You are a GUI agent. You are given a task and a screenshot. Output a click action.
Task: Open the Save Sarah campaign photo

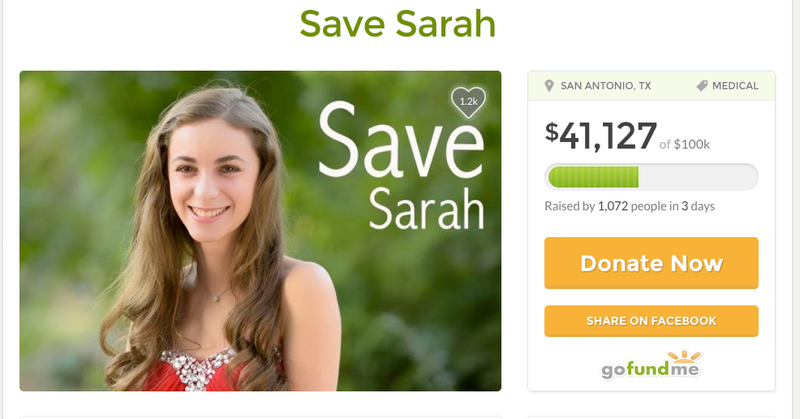[x=260, y=231]
